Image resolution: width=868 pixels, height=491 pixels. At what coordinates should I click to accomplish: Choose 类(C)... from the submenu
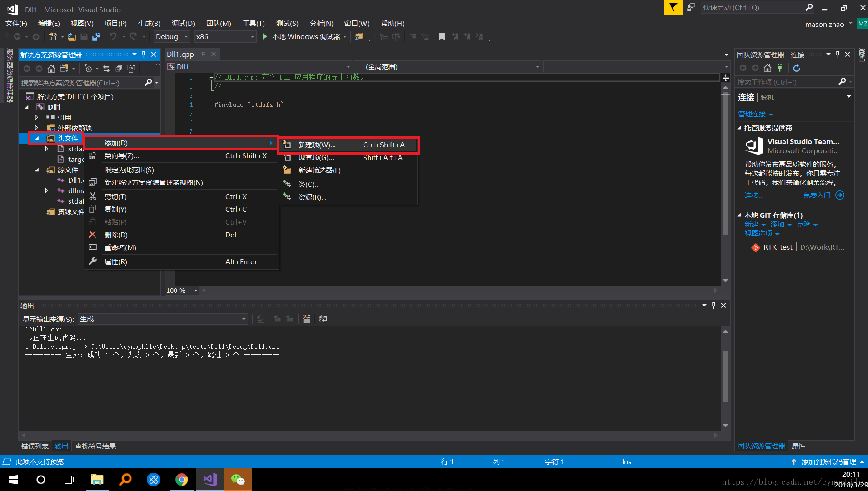coord(348,184)
